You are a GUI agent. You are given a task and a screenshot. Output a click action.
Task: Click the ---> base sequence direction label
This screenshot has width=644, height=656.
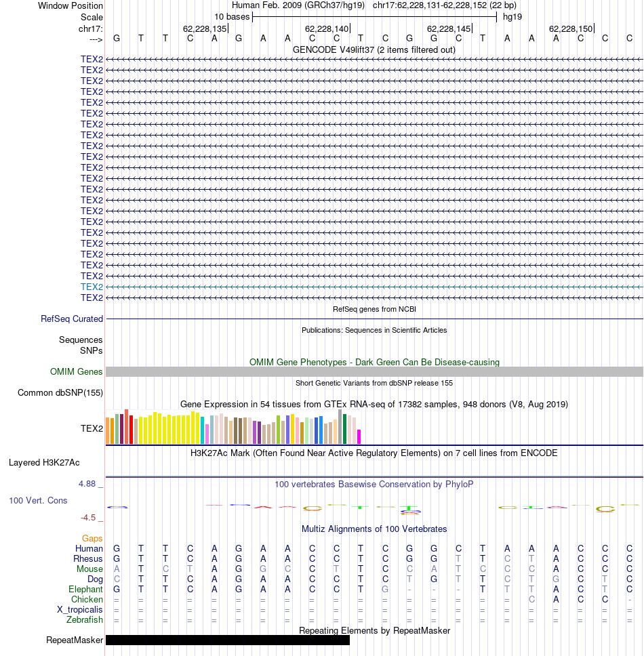96,40
